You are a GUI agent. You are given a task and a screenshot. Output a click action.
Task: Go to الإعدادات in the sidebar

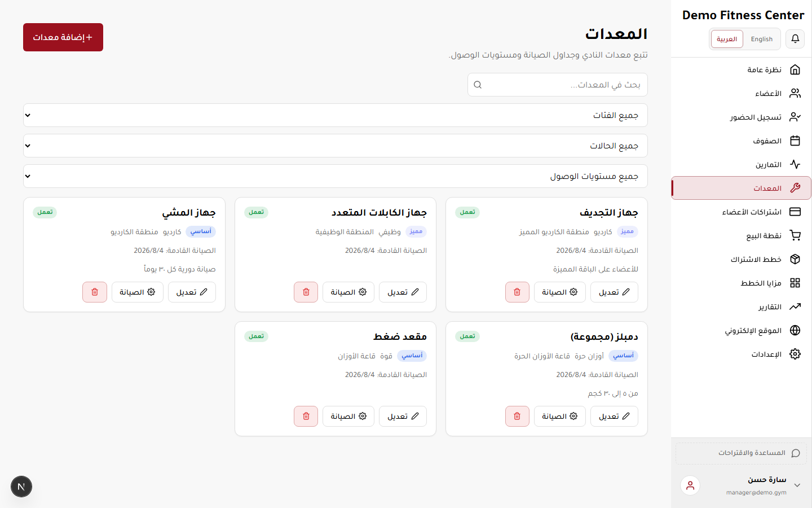[741, 354]
